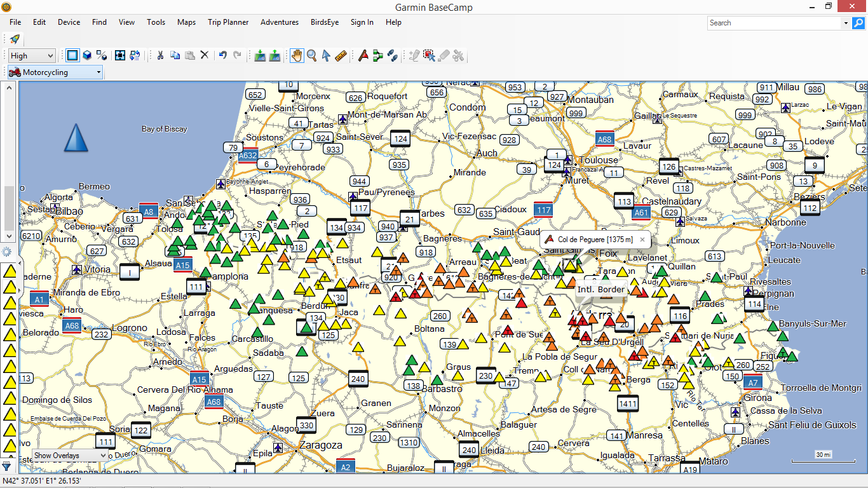This screenshot has height=488, width=868.
Task: Open the BirdsEye menu
Action: pyautogui.click(x=325, y=22)
